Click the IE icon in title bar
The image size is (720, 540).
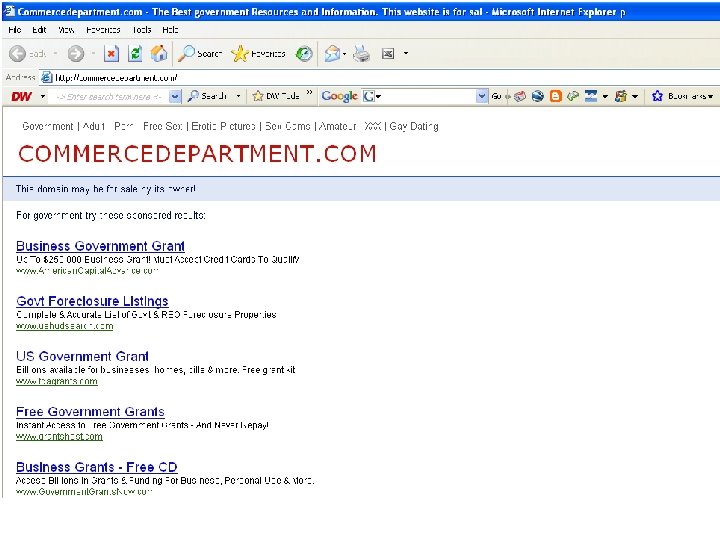pyautogui.click(x=9, y=11)
